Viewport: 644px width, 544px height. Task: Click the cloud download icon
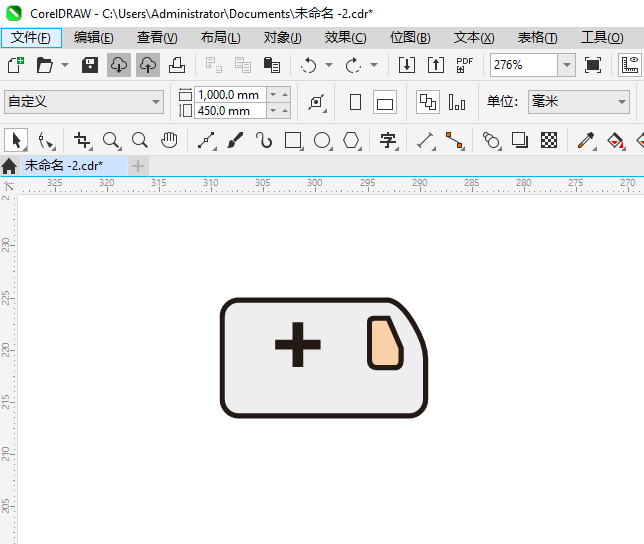(119, 65)
